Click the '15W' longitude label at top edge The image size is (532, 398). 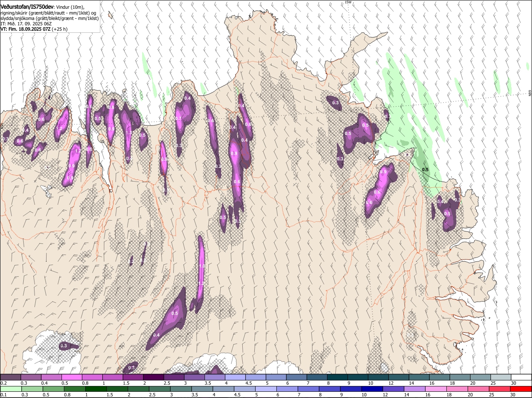[348, 2]
